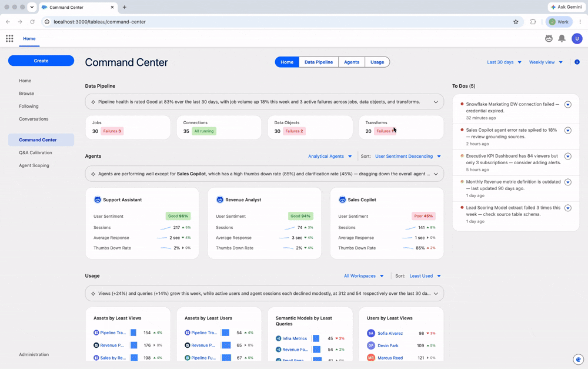Open the agent astro icon in header
Screen dimensions: 588x369
click(x=549, y=38)
